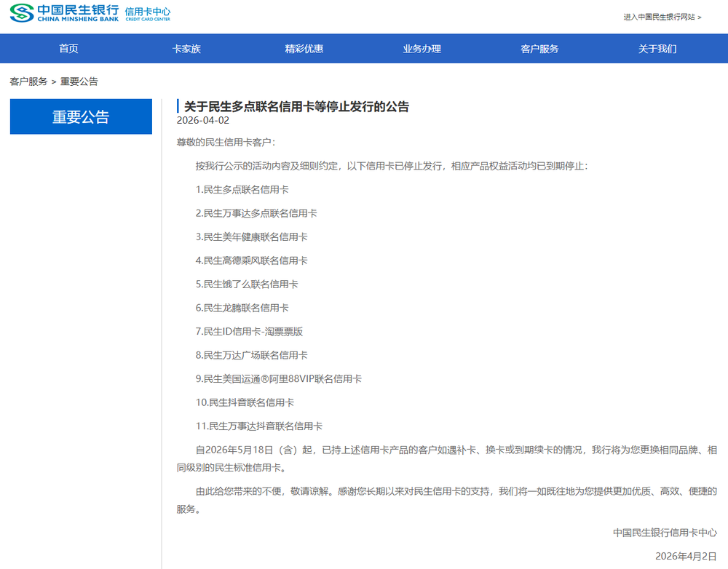Viewport: 728px width, 569px height.
Task: Click the announcement title about 民生多点联名信用卡
Action: (x=297, y=106)
